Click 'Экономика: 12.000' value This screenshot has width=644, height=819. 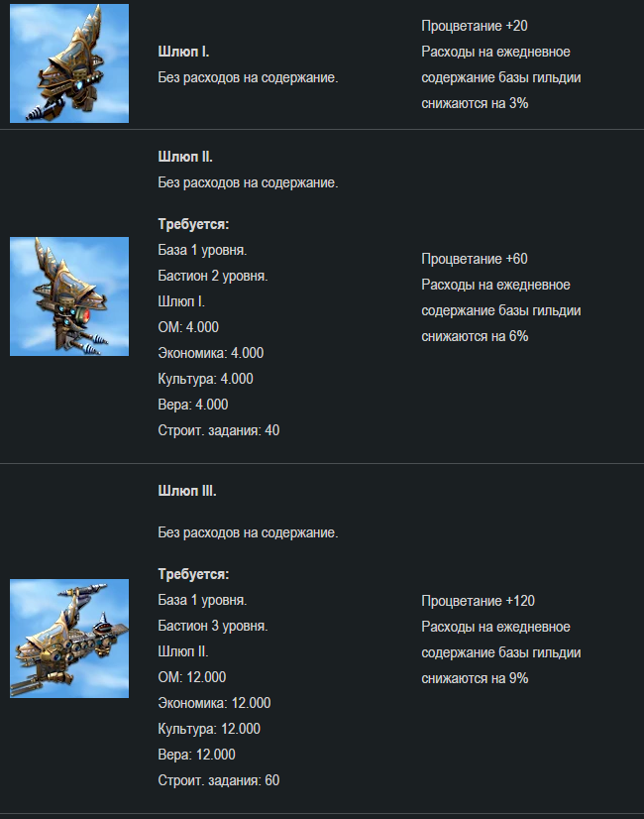point(214,703)
